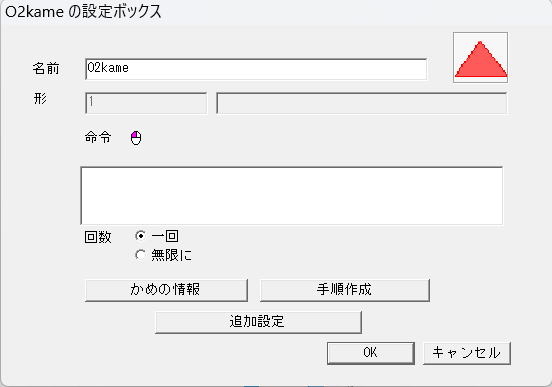Click the 名前 label
Screen dimensions: 552x387
click(x=46, y=68)
